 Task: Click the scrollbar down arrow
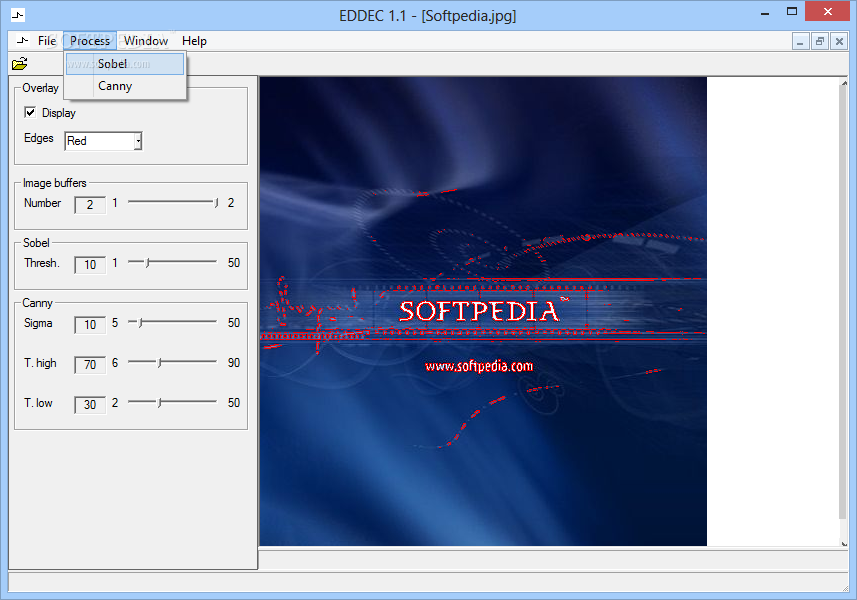point(844,543)
